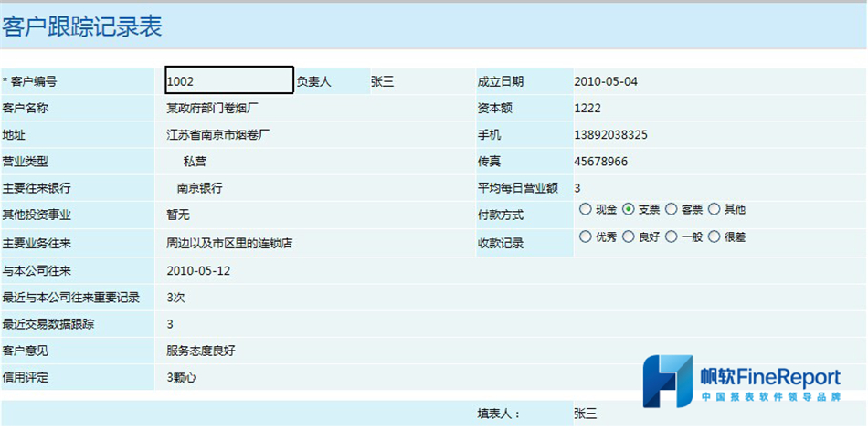The height and width of the screenshot is (430, 868).
Task: Click the 营业类型 label
Action: (26, 162)
